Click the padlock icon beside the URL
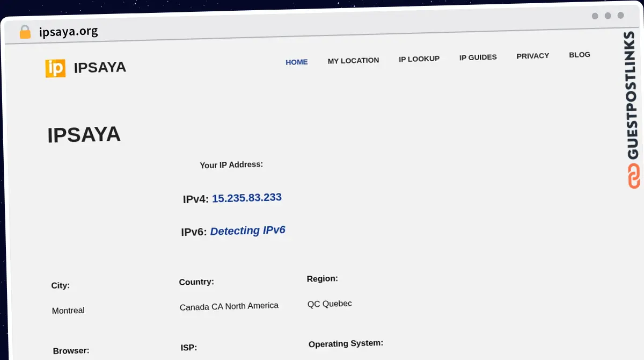Screen dimensions: 644x360 [25, 32]
